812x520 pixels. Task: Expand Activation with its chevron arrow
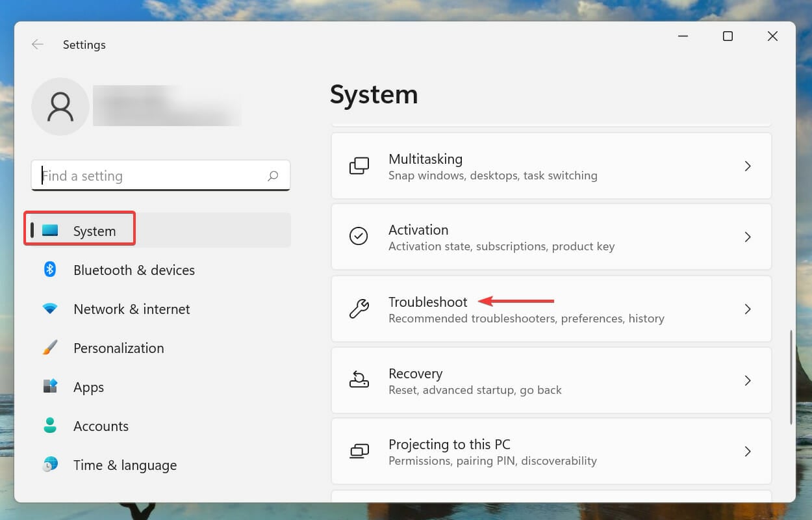click(x=748, y=237)
